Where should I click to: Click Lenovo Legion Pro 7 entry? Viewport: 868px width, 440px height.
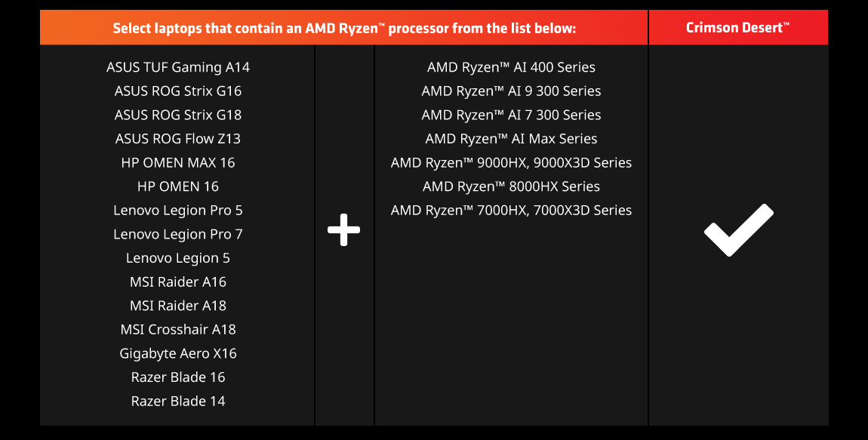click(x=178, y=234)
